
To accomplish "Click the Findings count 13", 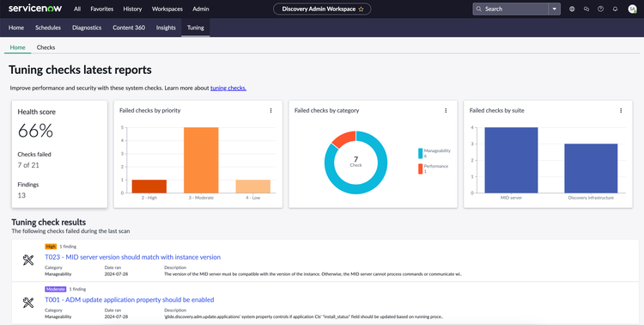I will tap(21, 195).
